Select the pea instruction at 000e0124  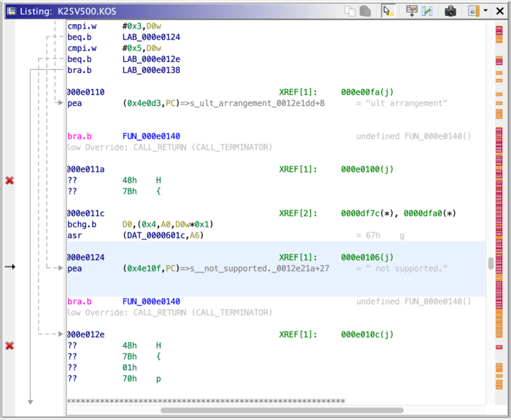[74, 268]
